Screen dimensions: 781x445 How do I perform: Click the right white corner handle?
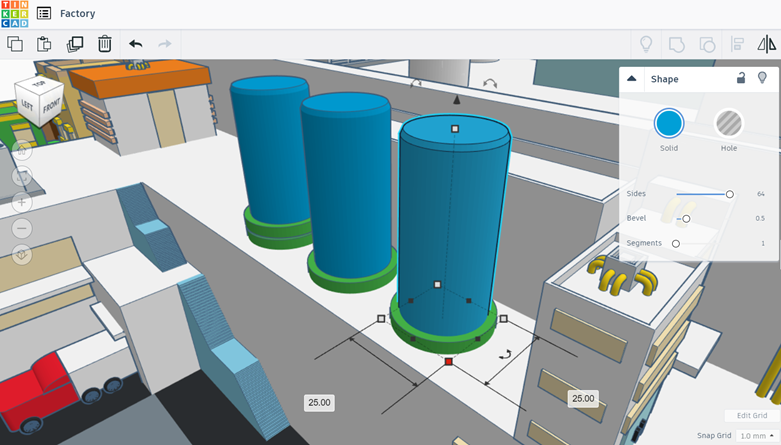tap(504, 318)
